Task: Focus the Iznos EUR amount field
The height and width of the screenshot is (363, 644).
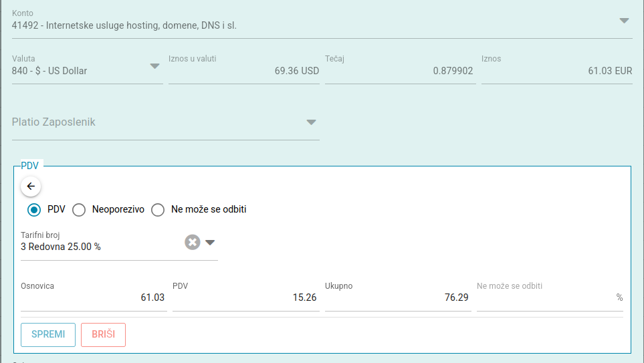Action: tap(556, 71)
